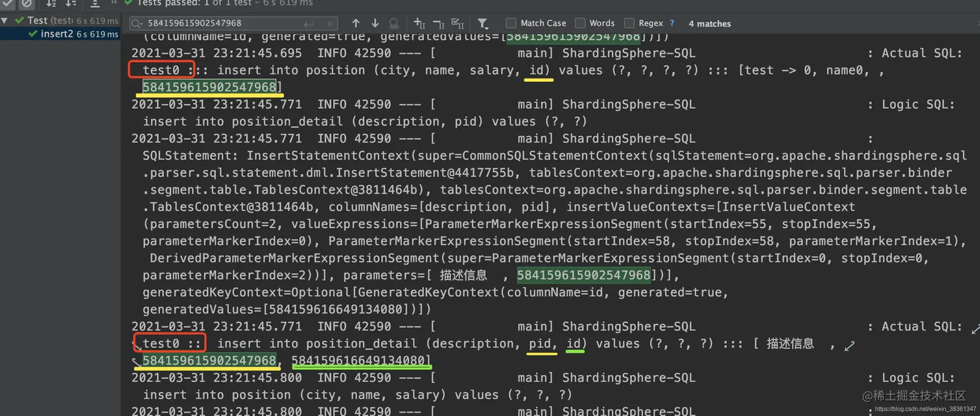Click the "4 matches" result count
Screen dimensions: 980x416
[710, 23]
